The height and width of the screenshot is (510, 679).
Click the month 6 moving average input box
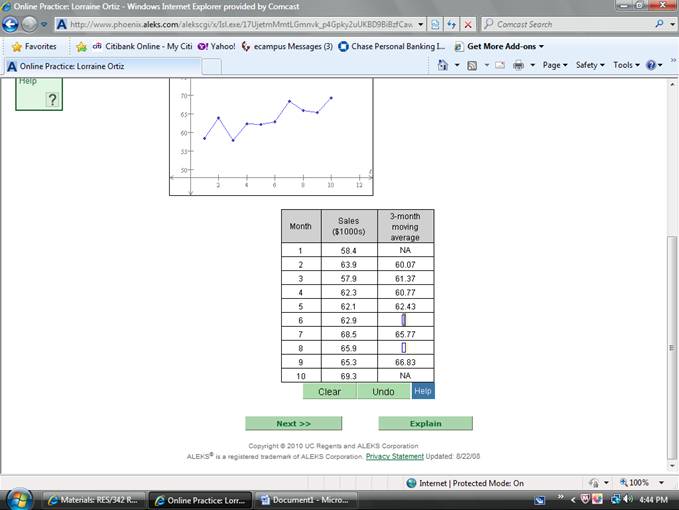tap(404, 319)
